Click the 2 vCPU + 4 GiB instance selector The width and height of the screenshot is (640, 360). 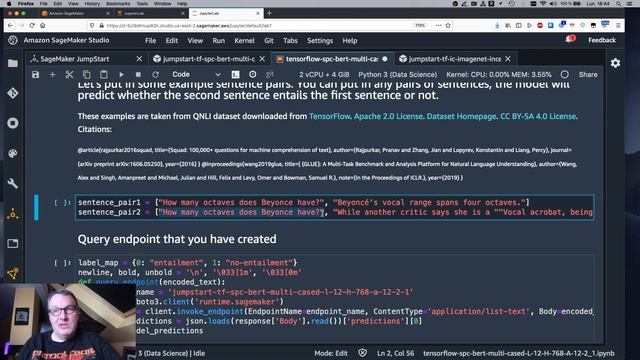324,75
